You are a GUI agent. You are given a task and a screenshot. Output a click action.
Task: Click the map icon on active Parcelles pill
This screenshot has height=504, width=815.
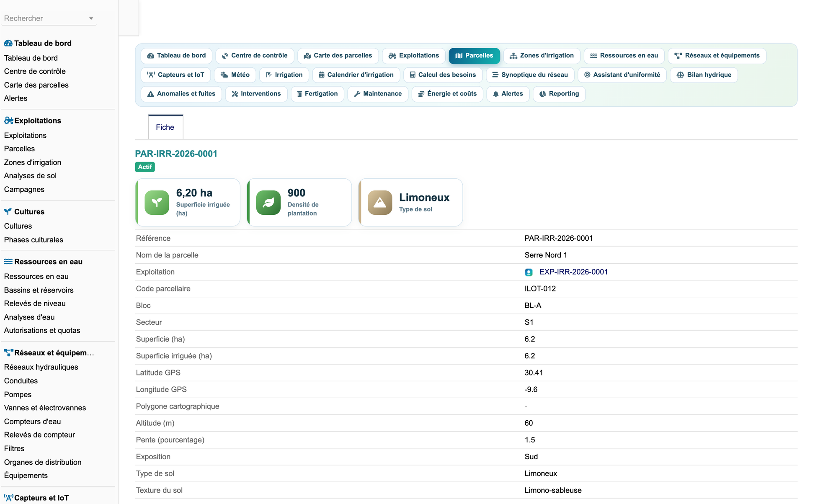[459, 56]
